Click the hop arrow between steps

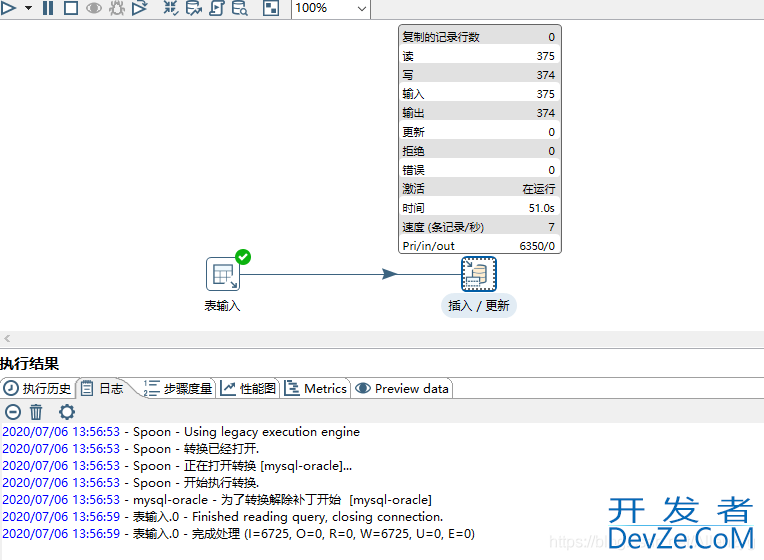coord(389,274)
